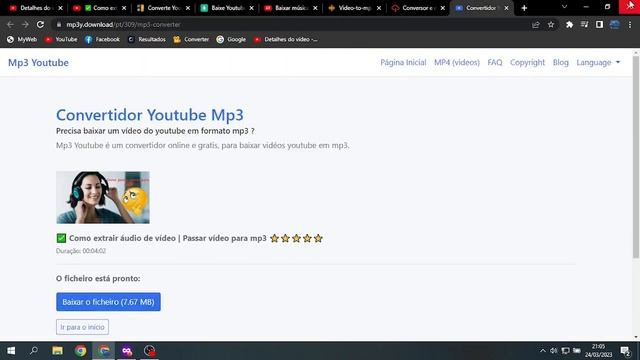Open the first Chrome taskbar icon
The image size is (640, 360).
click(x=80, y=351)
